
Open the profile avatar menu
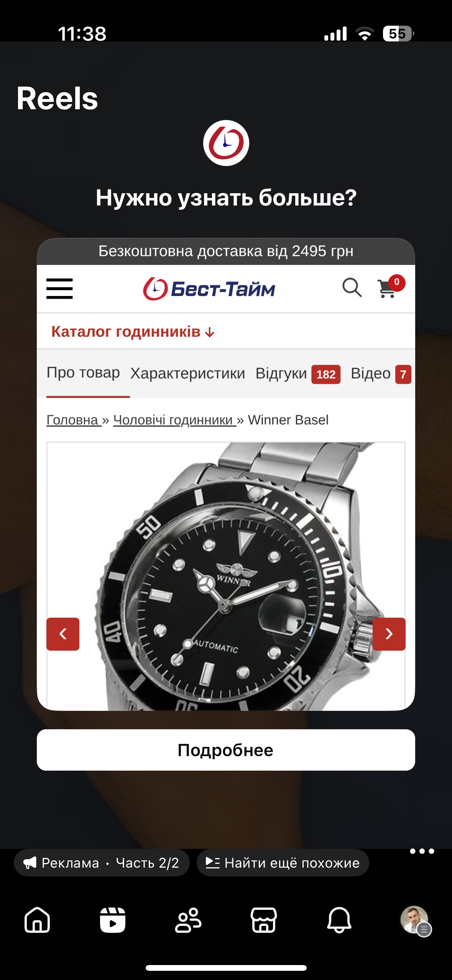416,920
